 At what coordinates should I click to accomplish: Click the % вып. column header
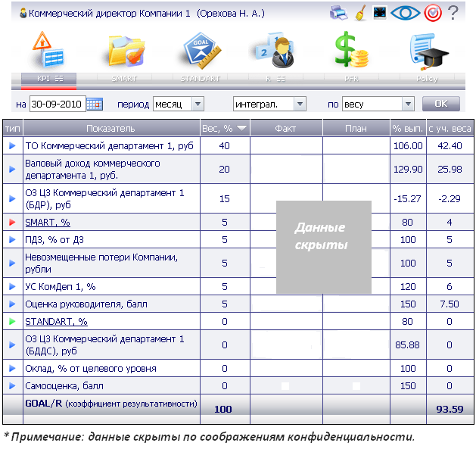point(408,128)
